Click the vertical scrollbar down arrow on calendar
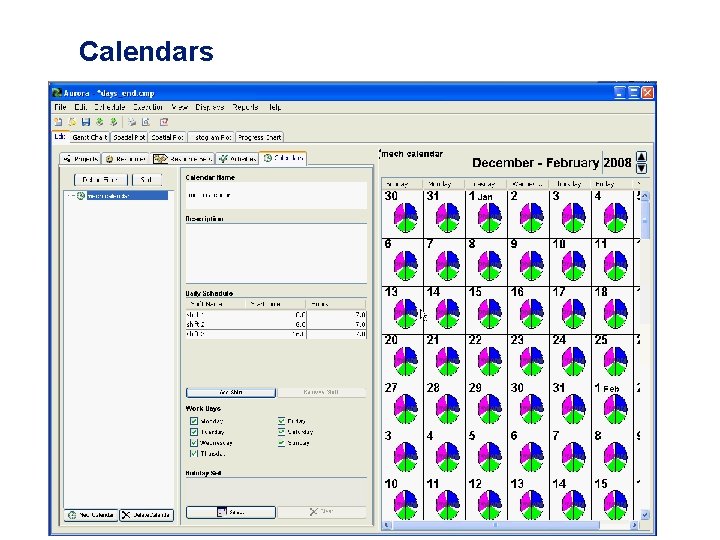The image size is (720, 540). (x=645, y=515)
